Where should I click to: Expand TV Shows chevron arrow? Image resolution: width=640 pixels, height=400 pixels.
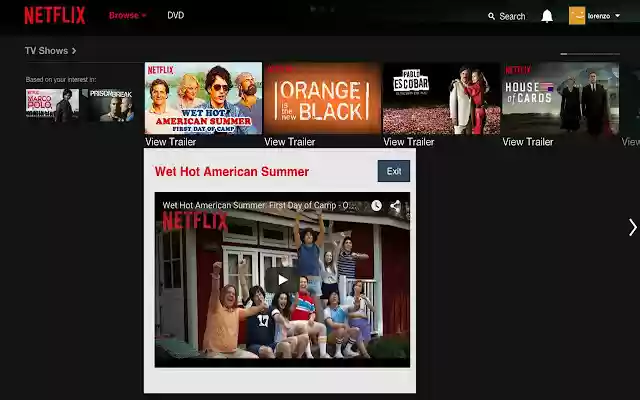(74, 51)
